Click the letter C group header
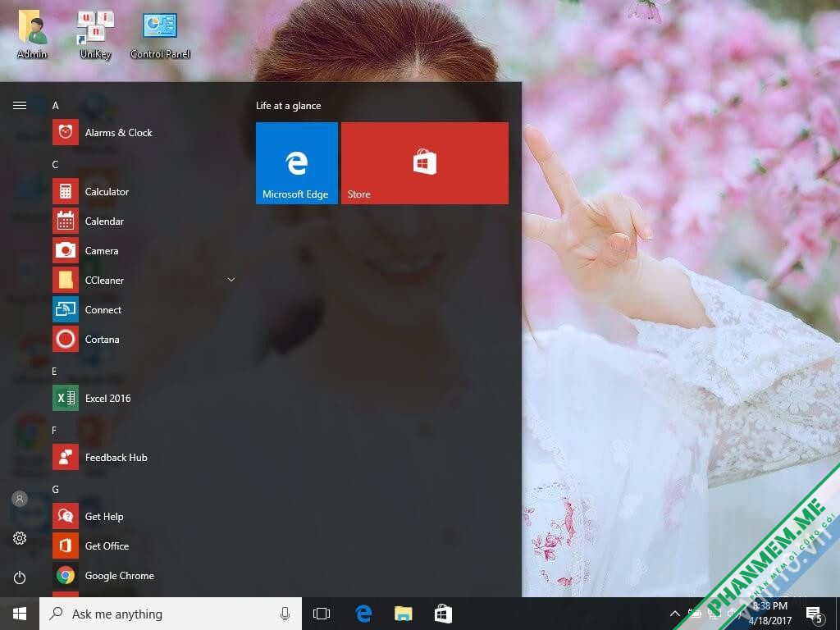 point(55,164)
